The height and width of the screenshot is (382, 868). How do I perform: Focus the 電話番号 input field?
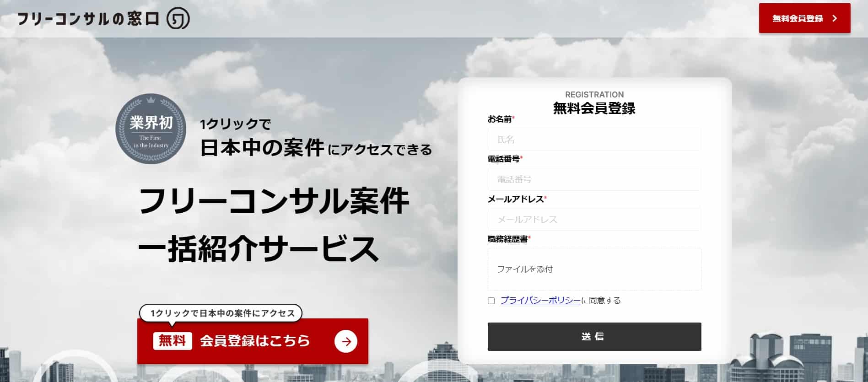pyautogui.click(x=594, y=179)
